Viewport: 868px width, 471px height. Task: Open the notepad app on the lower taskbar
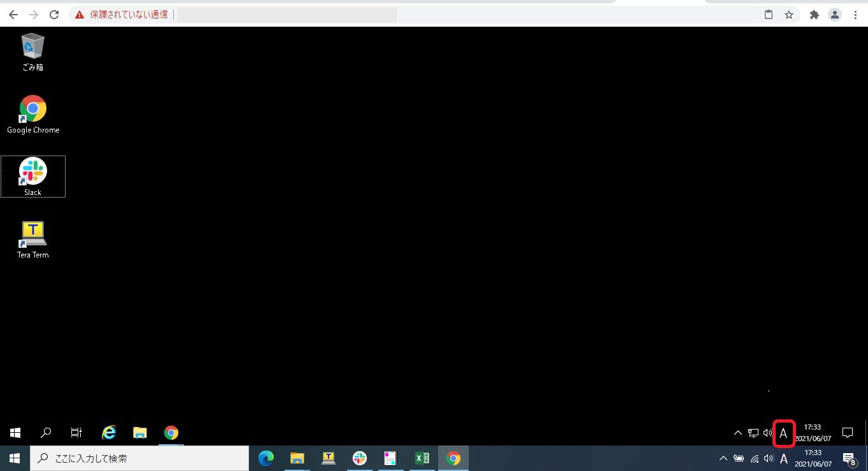point(390,458)
